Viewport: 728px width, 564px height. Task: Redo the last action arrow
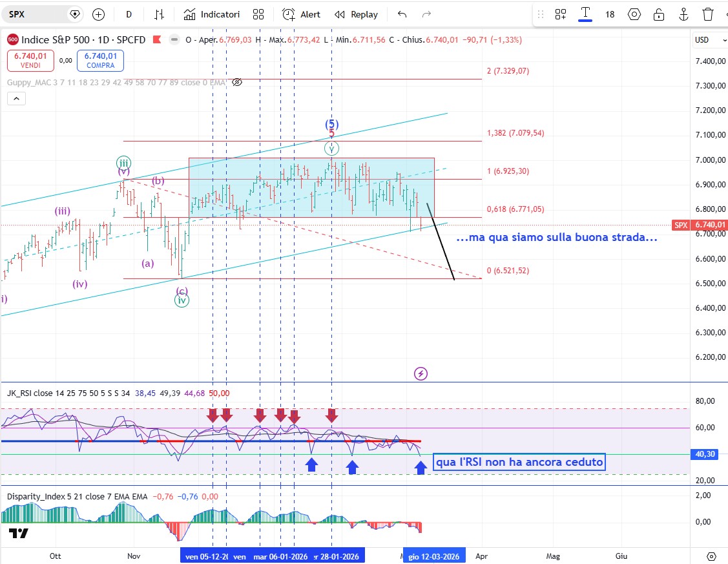426,14
